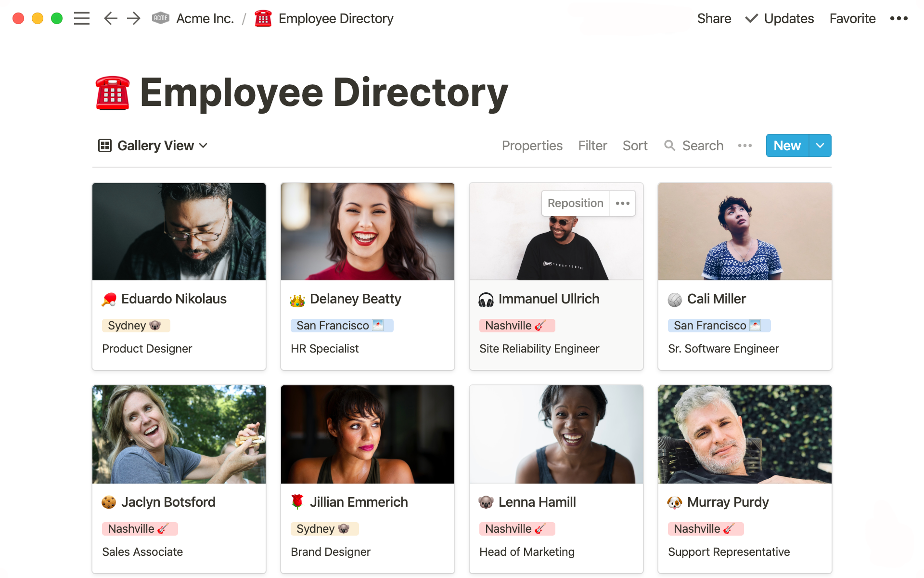Expand the Gallery View dropdown

coord(202,145)
